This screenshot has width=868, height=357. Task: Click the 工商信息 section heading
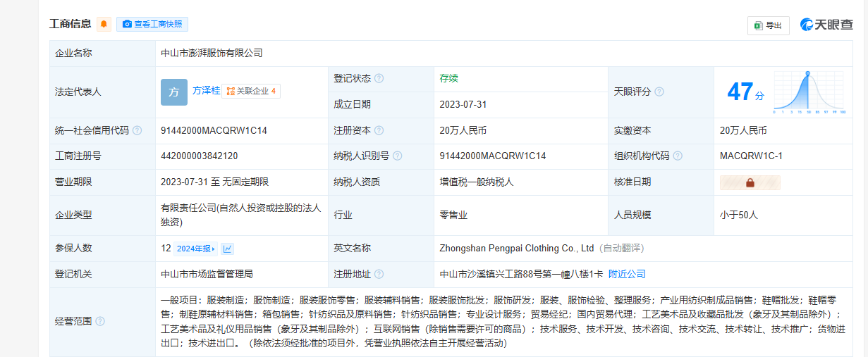tap(71, 24)
